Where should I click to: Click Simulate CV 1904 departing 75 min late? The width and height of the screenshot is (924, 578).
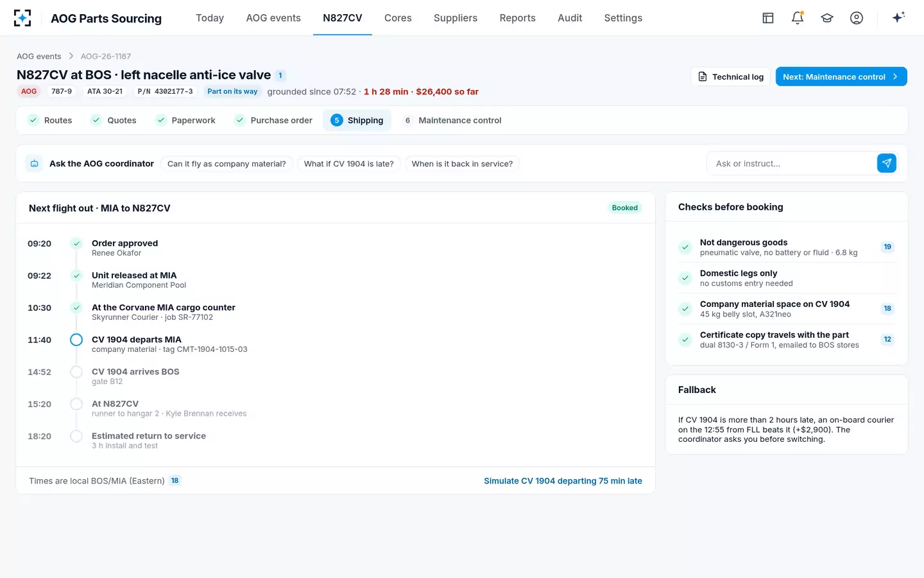click(x=563, y=481)
